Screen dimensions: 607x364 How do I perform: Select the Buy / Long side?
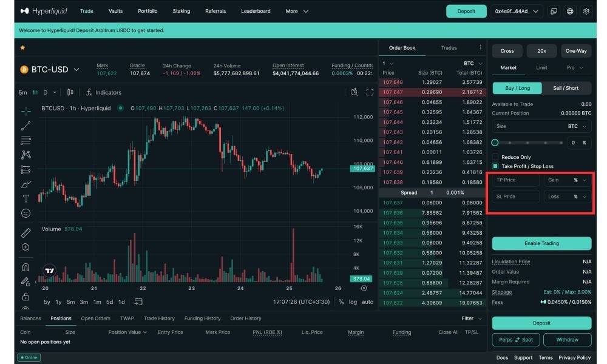[517, 88]
